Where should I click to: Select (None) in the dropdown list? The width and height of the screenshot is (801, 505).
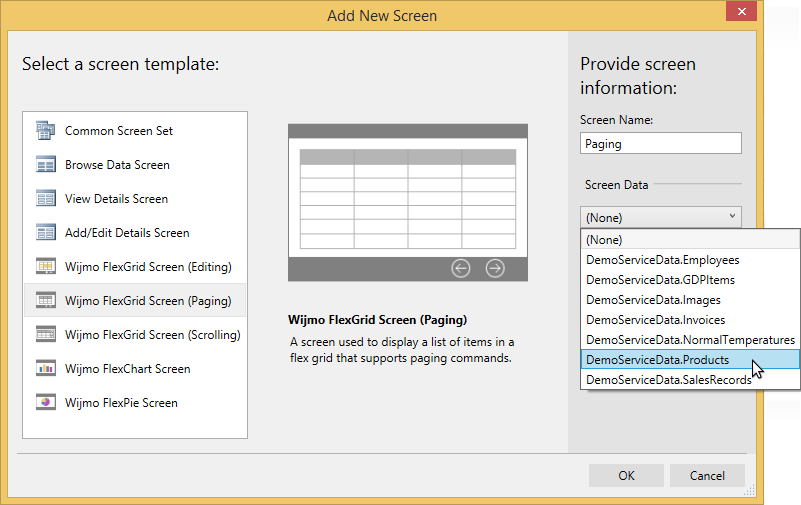coord(690,239)
